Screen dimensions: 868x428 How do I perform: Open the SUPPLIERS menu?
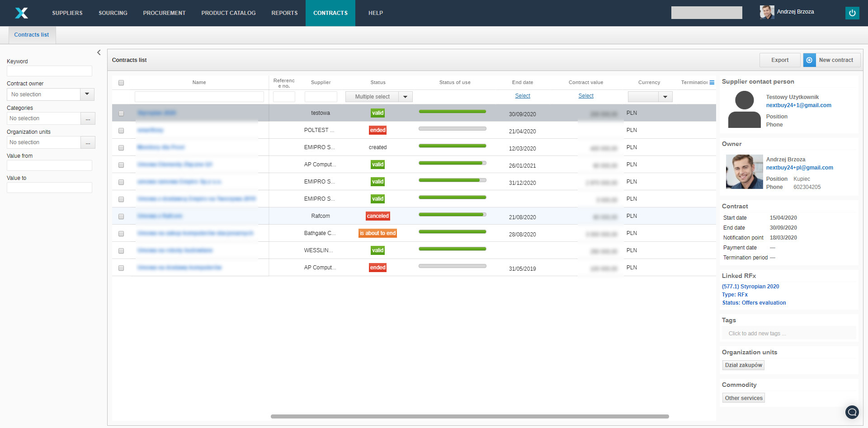67,13
